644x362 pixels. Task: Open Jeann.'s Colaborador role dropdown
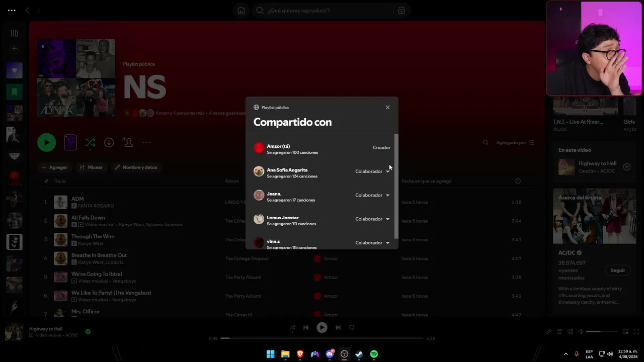[372, 195]
